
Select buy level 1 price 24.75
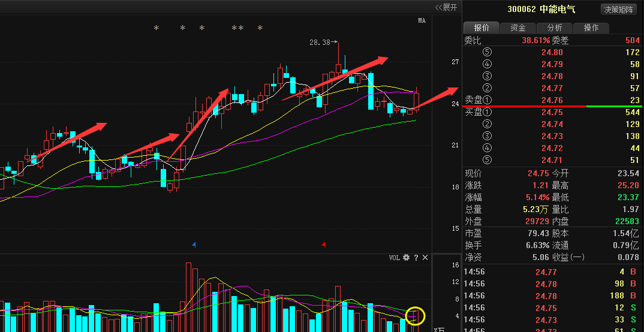pos(552,112)
